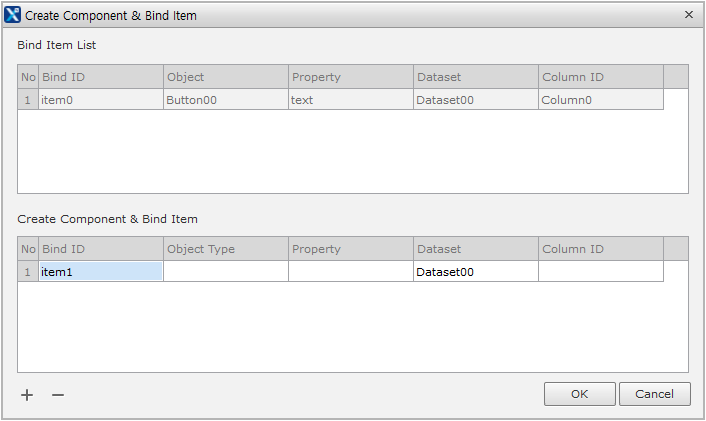Select row number 1 in the lower grid
706x421 pixels.
[x=28, y=271]
